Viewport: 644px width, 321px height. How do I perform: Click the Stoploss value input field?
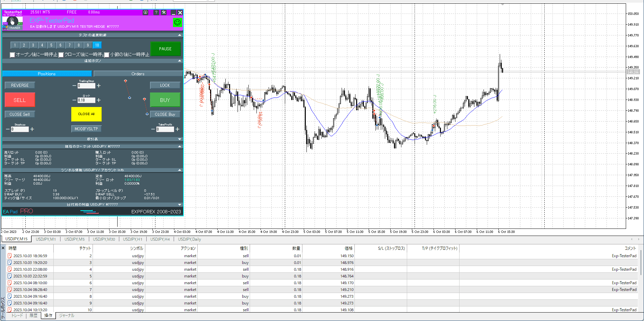pyautogui.click(x=20, y=129)
